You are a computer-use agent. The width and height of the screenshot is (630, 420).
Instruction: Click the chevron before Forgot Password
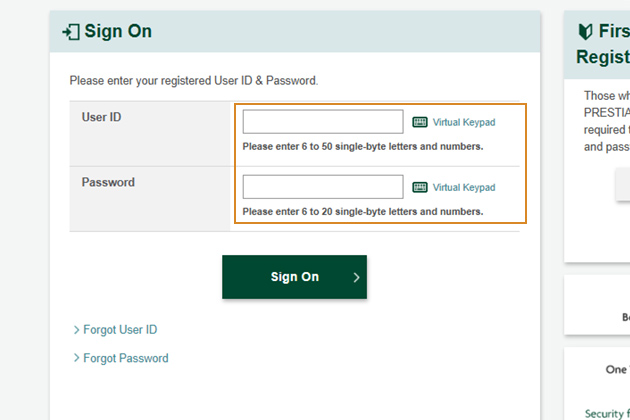pos(76,358)
